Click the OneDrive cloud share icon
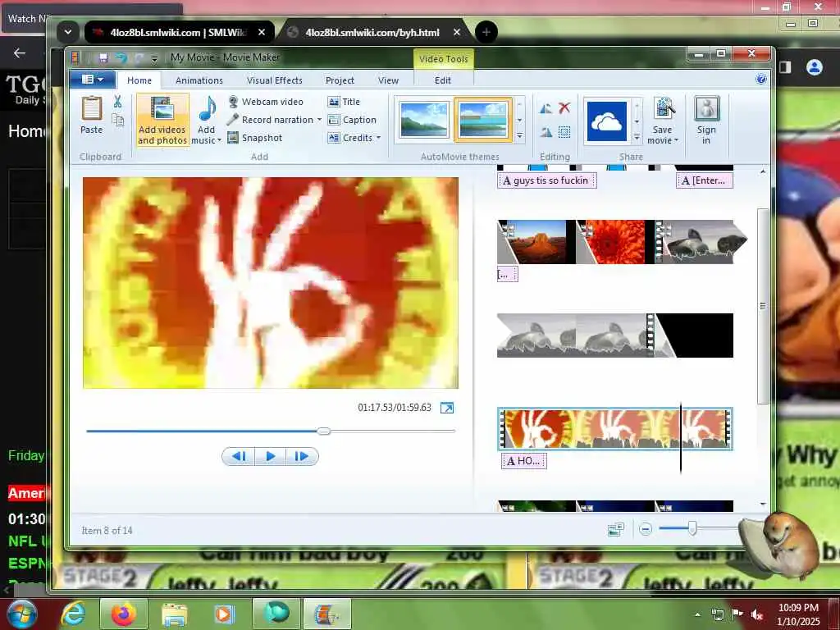This screenshot has width=840, height=630. (607, 121)
